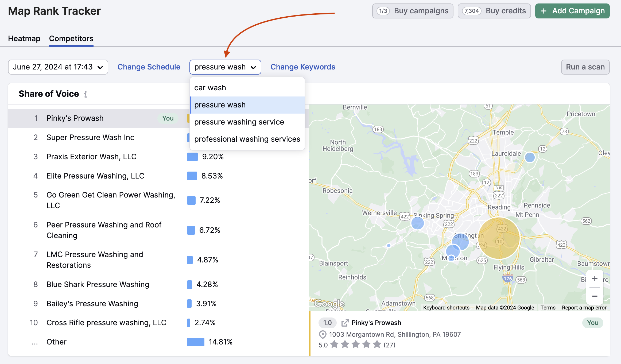Viewport: 621px width, 364px height.
Task: Click the You badge in the list row
Action: click(168, 118)
